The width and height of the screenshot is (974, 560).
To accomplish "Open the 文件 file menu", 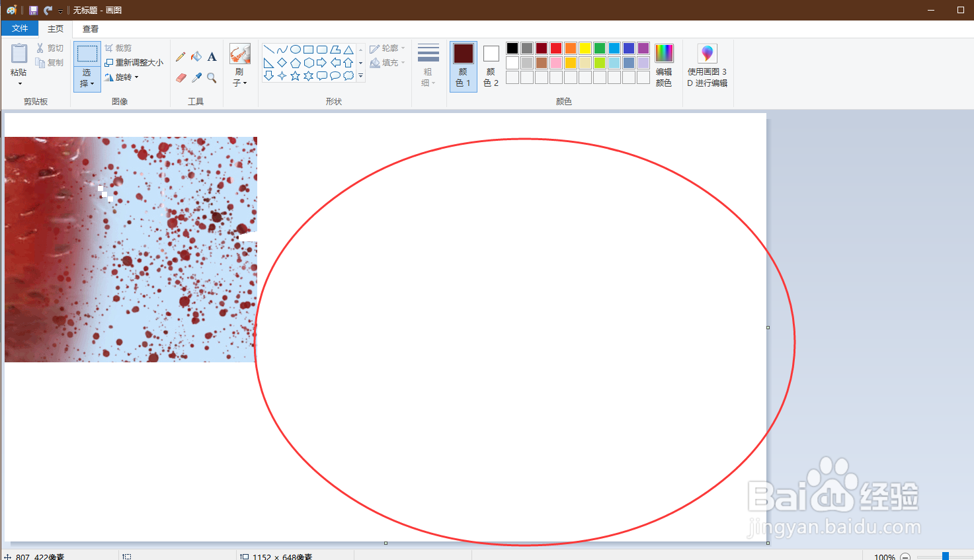I will point(20,28).
